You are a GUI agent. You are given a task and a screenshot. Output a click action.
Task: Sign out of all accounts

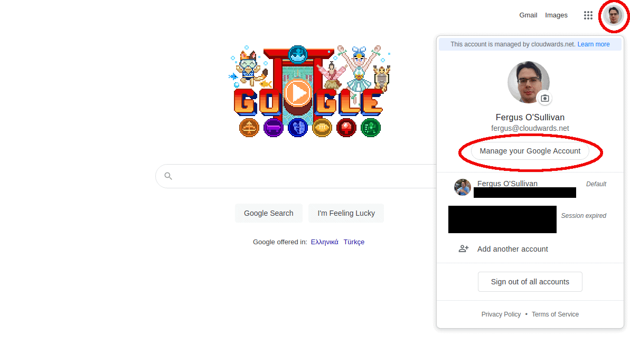click(530, 282)
